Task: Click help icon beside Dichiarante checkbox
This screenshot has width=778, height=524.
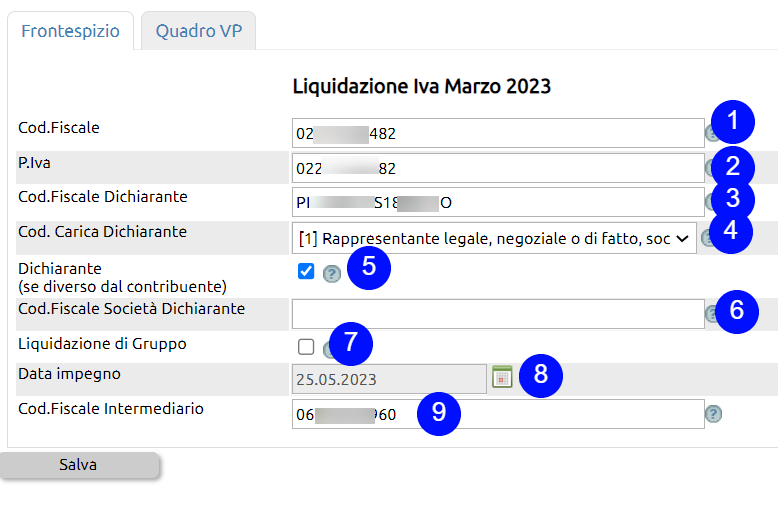Action: pos(331,273)
